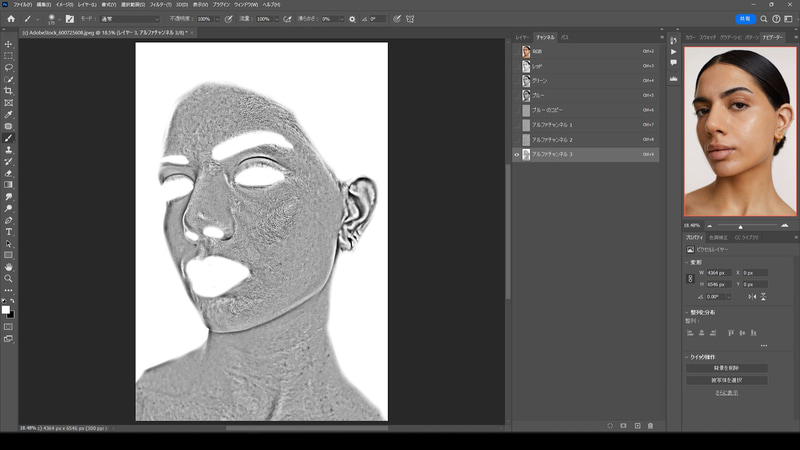Click the alignment more options ellipsis

764,346
